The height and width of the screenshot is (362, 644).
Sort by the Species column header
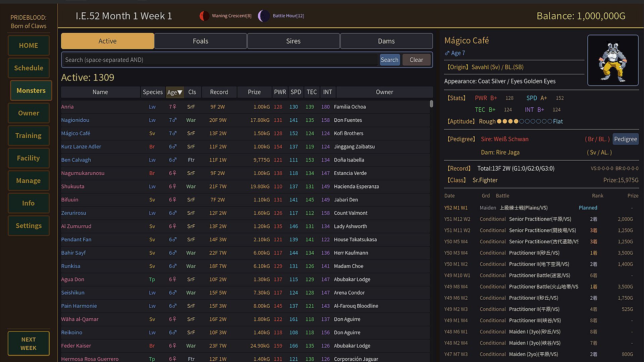coord(153,92)
